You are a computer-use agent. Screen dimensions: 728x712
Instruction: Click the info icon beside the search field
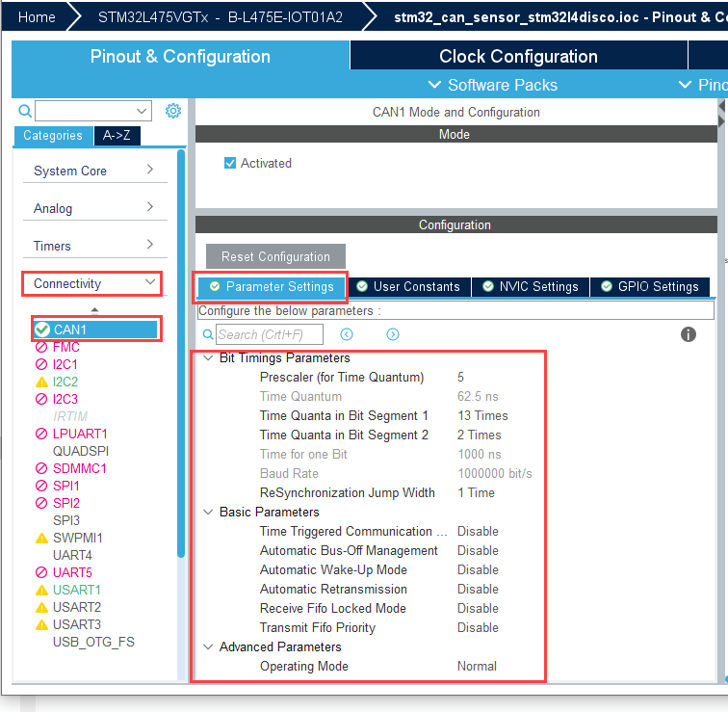pos(689,334)
